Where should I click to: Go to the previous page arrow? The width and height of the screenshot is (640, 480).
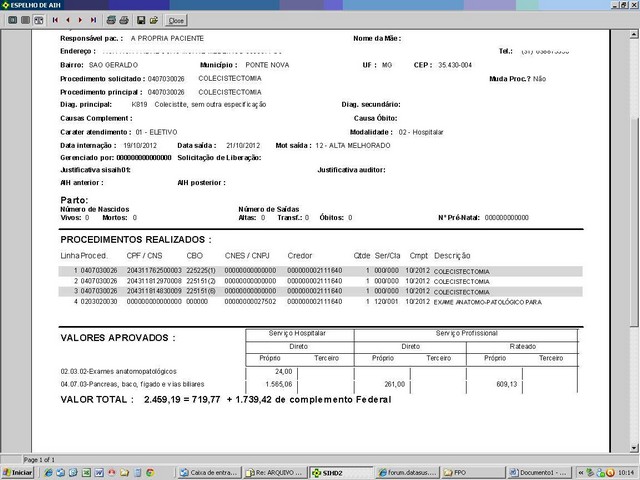coord(66,20)
